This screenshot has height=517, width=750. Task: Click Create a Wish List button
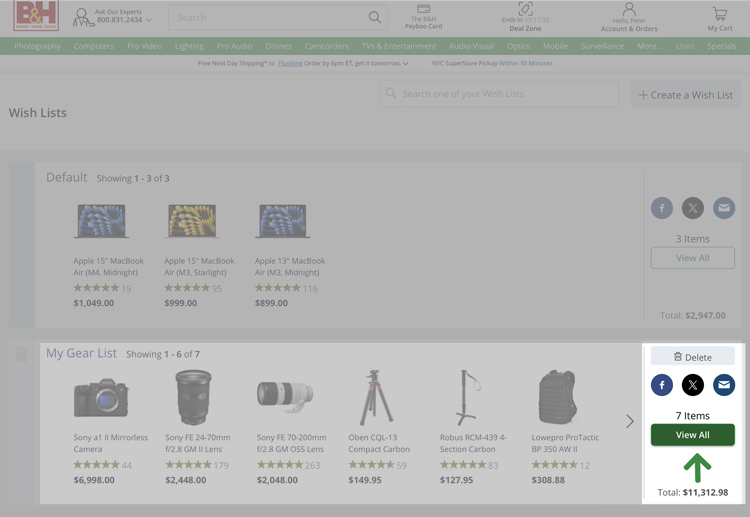coord(686,95)
